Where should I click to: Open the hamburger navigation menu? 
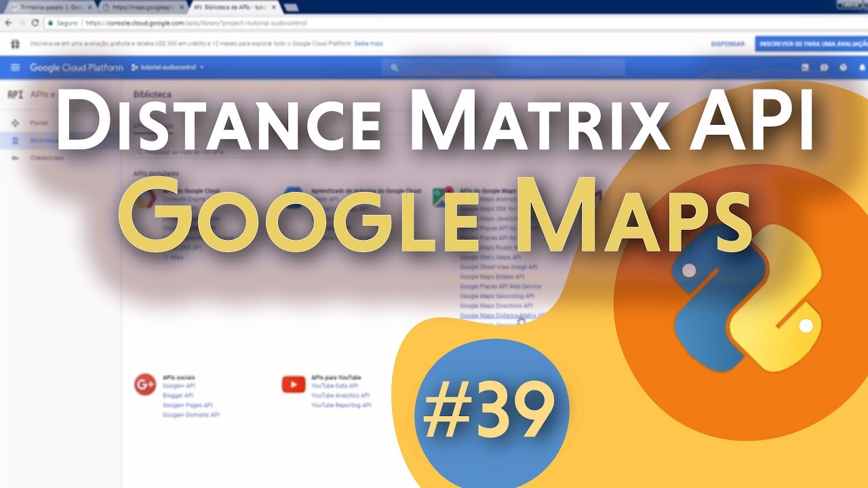(15, 68)
